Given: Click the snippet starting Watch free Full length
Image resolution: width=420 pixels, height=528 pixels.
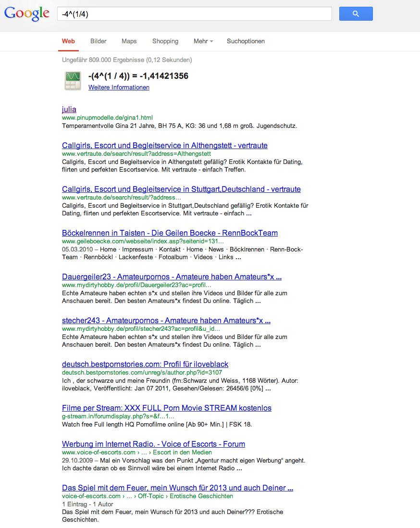Looking at the screenshot, I should click(x=157, y=425).
